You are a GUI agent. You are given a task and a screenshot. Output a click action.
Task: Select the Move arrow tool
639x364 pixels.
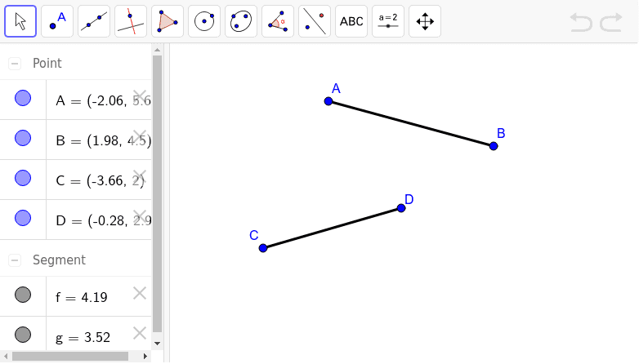click(20, 21)
